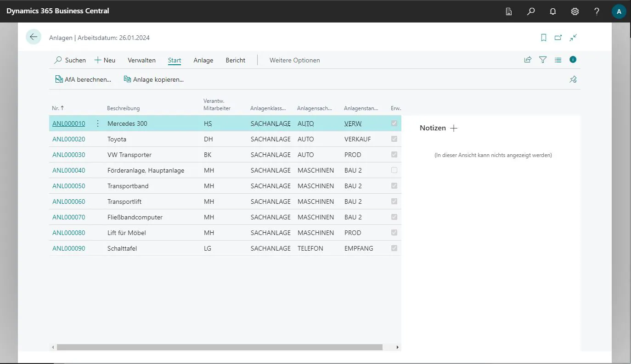Click Suchen in the action bar
The image size is (631, 364).
click(x=70, y=60)
